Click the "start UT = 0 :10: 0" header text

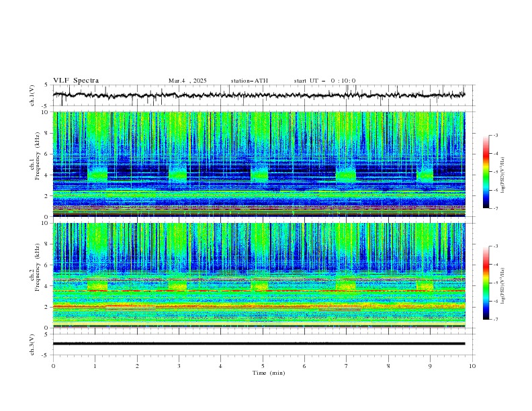pyautogui.click(x=324, y=81)
